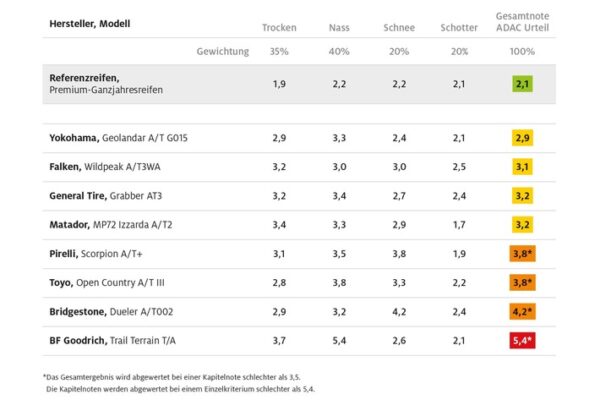Select Yokohama's yellow 2,9 rating badge
Viewport: 600px width, 400px height.
click(x=522, y=137)
